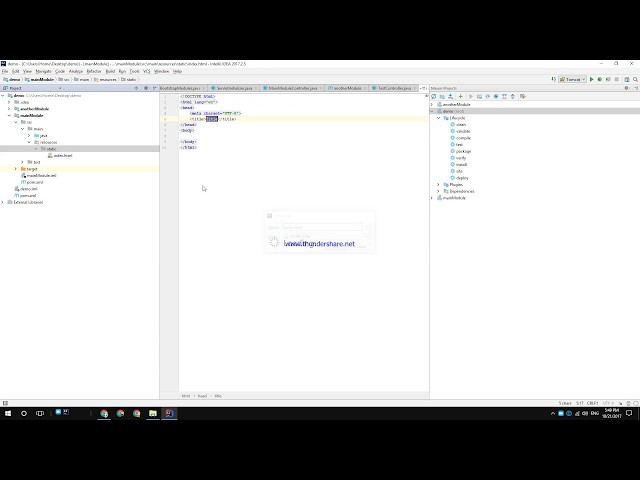
Task: Show hidden editor tabs dropdown
Action: (423, 88)
